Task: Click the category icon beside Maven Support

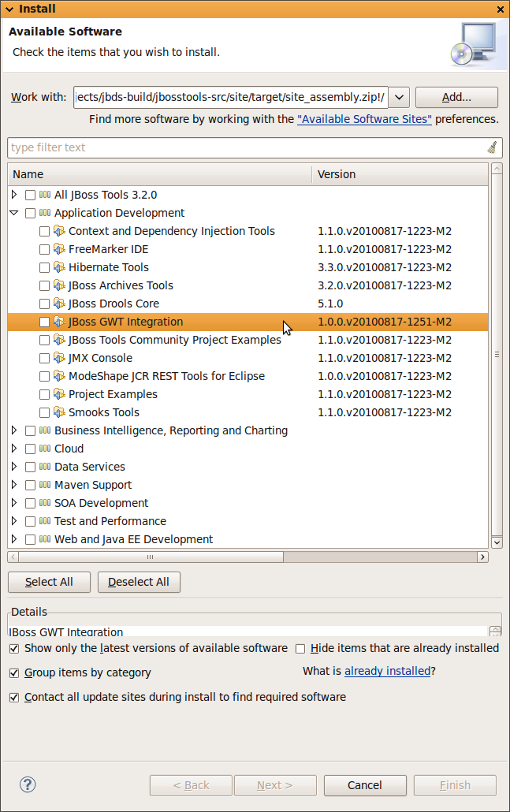Action: [45, 485]
